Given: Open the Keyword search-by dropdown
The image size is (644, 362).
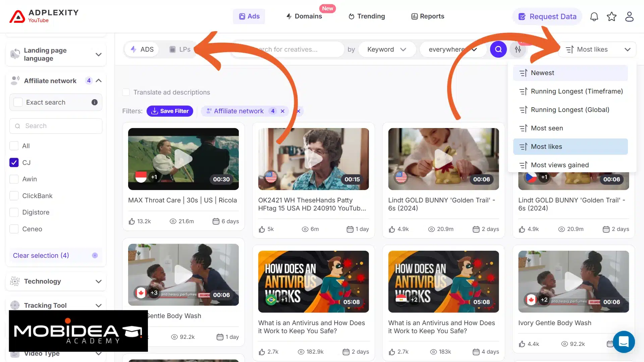Looking at the screenshot, I should coord(387,49).
